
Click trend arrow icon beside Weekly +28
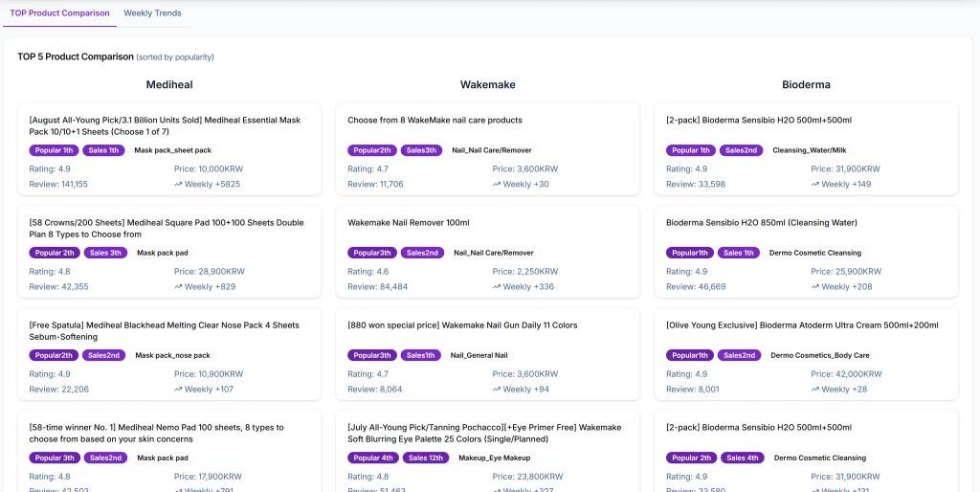point(815,390)
